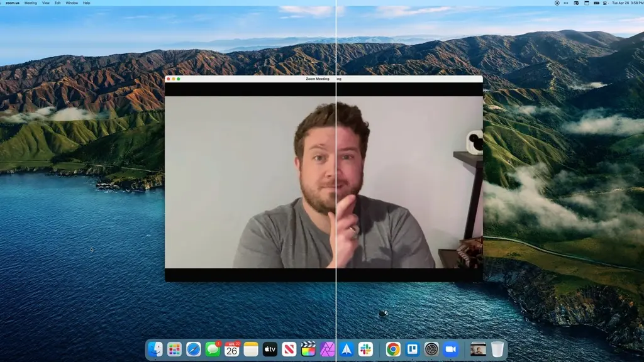The width and height of the screenshot is (644, 362).
Task: Open Launchpad in the Dock
Action: tap(174, 349)
